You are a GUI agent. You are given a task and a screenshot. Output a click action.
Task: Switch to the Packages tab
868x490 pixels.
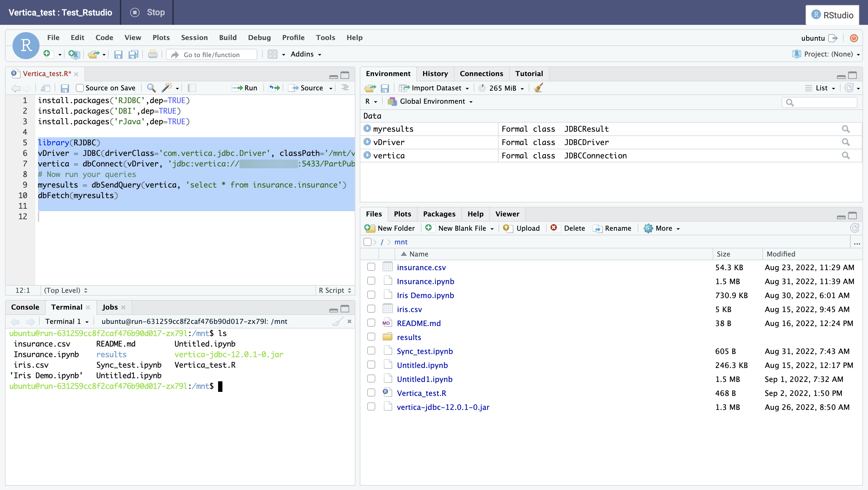point(439,214)
